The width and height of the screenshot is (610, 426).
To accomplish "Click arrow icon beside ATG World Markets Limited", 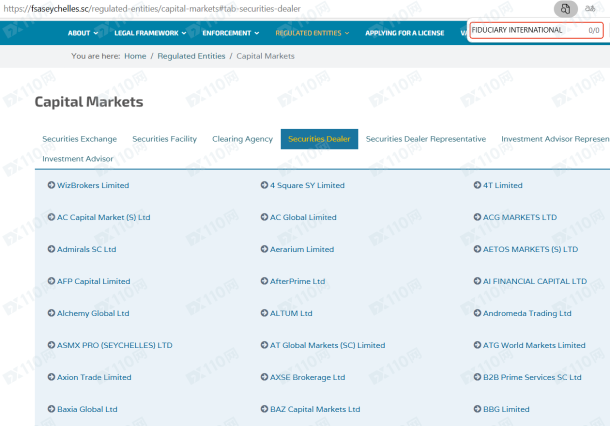I will coord(477,345).
